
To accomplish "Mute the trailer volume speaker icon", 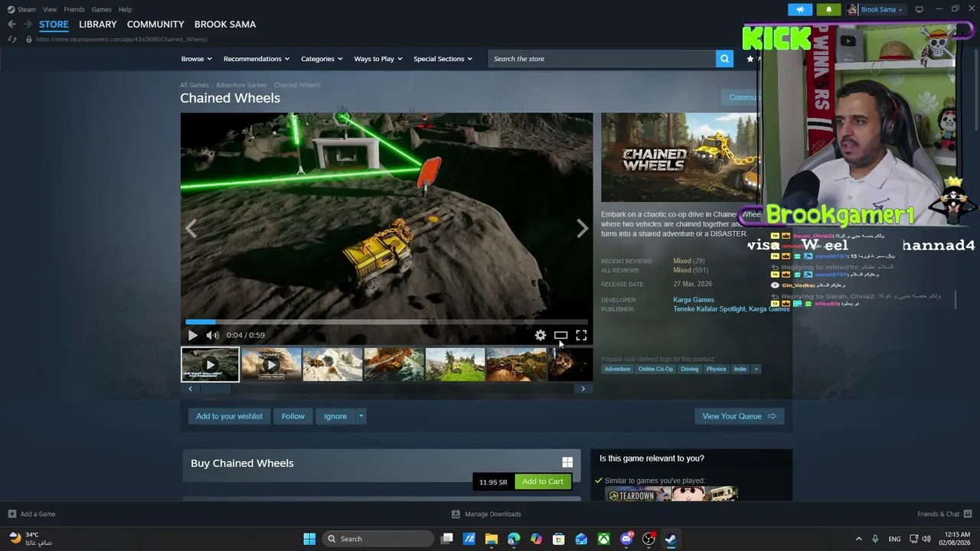I will (x=212, y=335).
